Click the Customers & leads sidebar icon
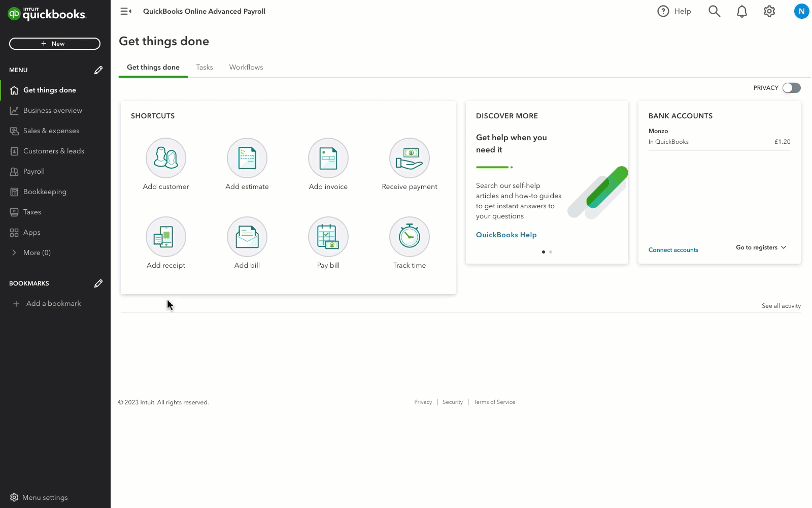Viewport: 812px width, 508px height. [14, 151]
